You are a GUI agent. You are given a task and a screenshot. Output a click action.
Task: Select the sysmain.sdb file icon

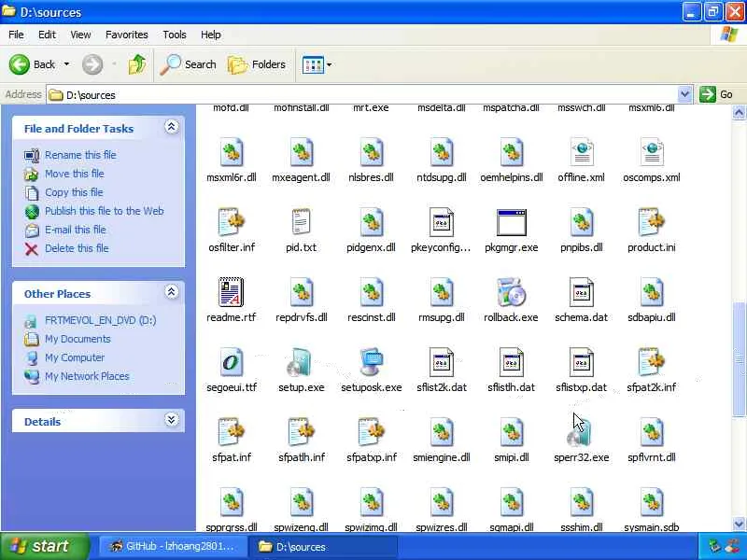[651, 502]
